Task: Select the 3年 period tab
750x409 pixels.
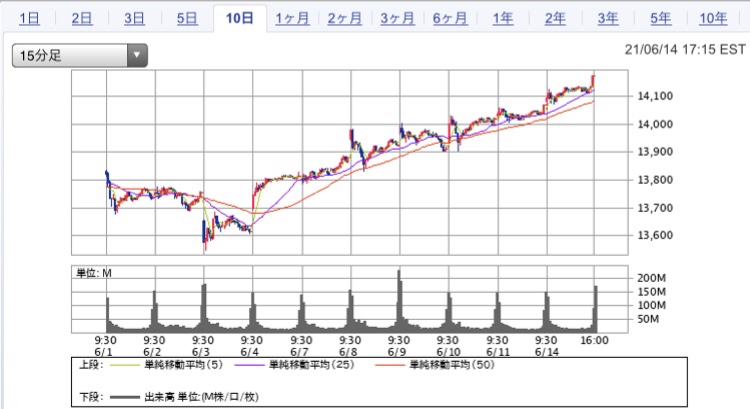Action: [608, 19]
